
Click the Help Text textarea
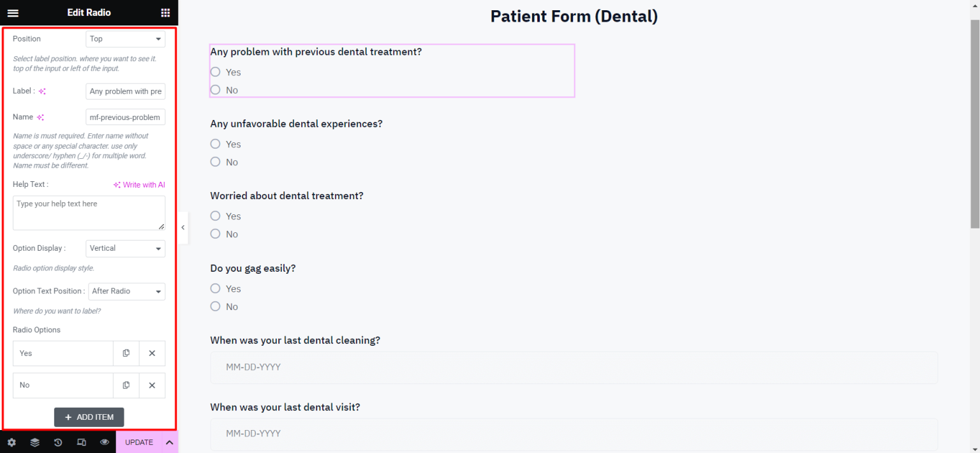(x=89, y=212)
